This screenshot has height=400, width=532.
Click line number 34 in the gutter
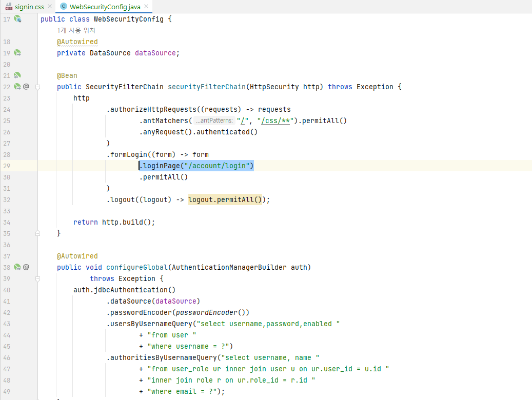tap(7, 222)
